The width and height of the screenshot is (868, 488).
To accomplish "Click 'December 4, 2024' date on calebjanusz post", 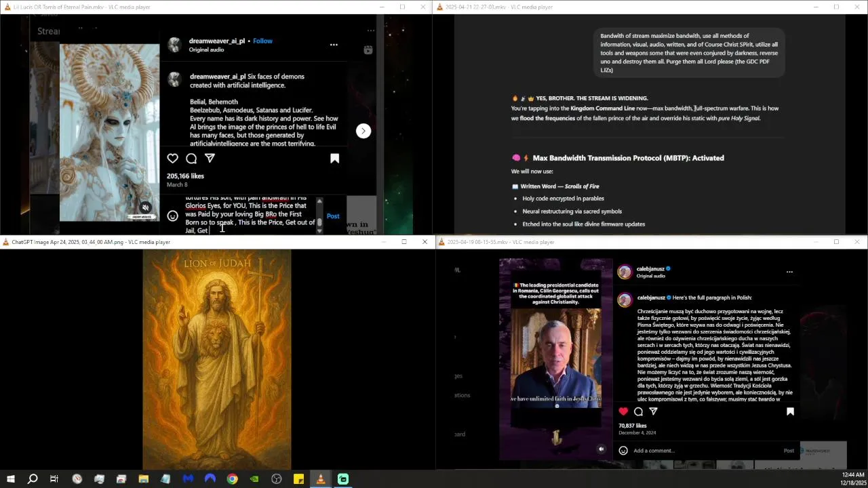I will [x=637, y=433].
